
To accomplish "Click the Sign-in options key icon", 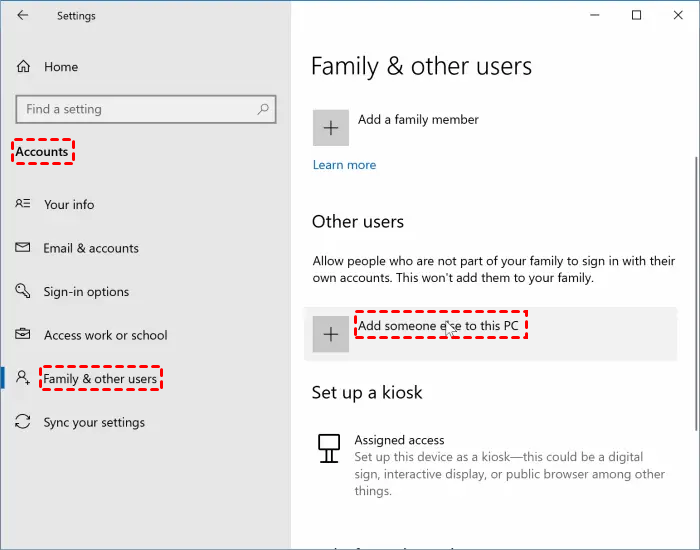I will tap(24, 292).
